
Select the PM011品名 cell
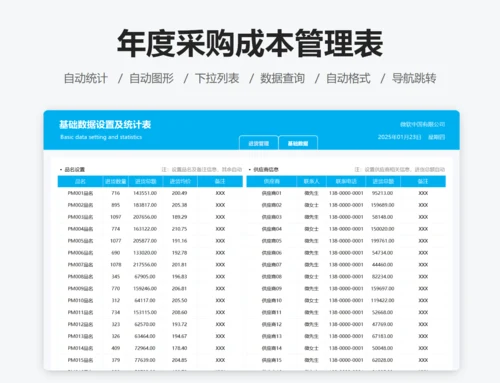tap(80, 312)
